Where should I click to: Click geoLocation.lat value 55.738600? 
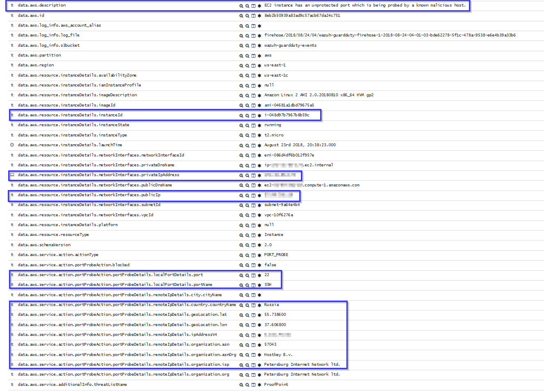[275, 315]
